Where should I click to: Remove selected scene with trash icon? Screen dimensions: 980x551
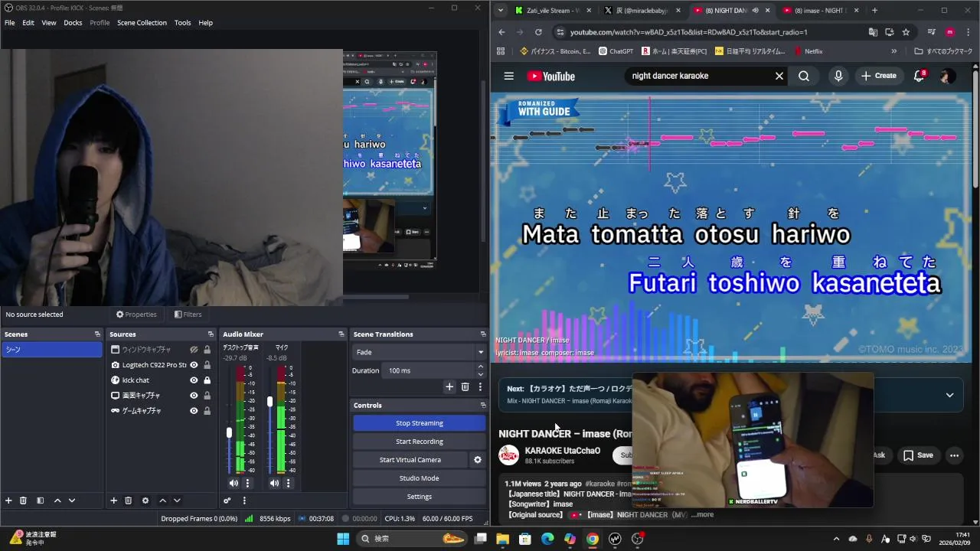pyautogui.click(x=23, y=500)
